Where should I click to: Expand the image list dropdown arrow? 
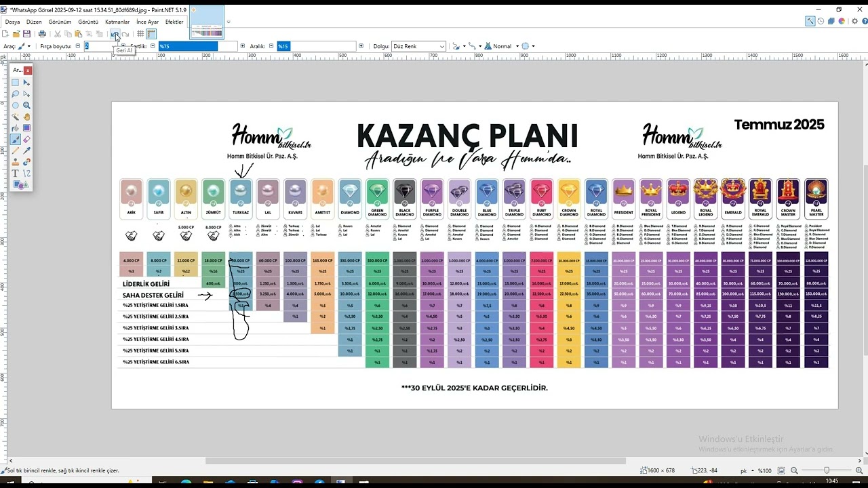pyautogui.click(x=228, y=22)
